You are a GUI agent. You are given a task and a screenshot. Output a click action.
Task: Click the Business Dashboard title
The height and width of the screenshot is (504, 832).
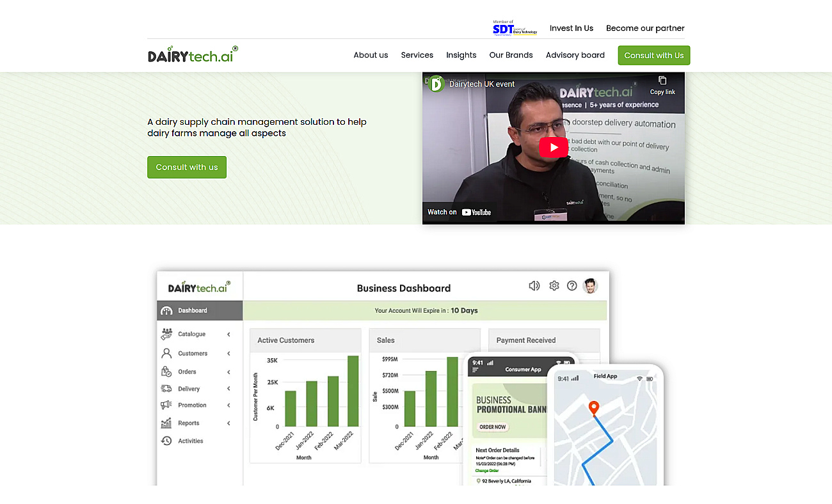click(404, 288)
